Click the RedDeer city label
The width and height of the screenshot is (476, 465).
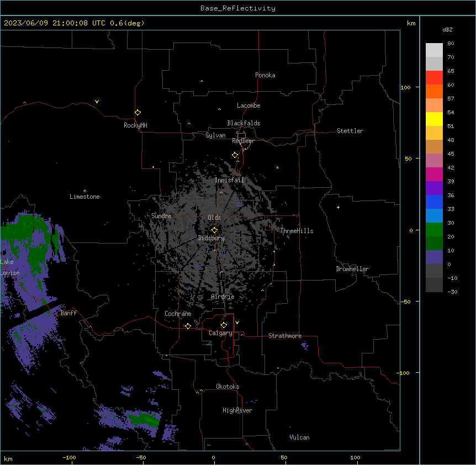coord(244,141)
